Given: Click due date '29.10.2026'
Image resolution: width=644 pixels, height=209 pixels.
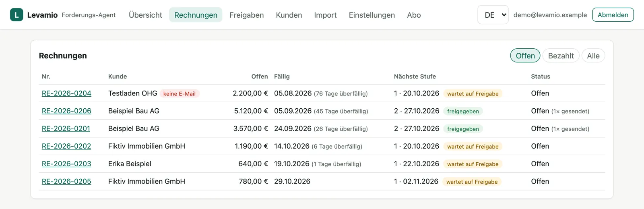Looking at the screenshot, I should click(292, 182).
